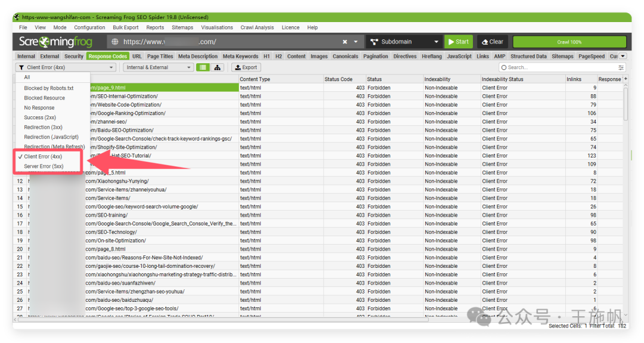The height and width of the screenshot is (343, 644).
Task: Expand the tabs overflow arrow
Action: [623, 56]
